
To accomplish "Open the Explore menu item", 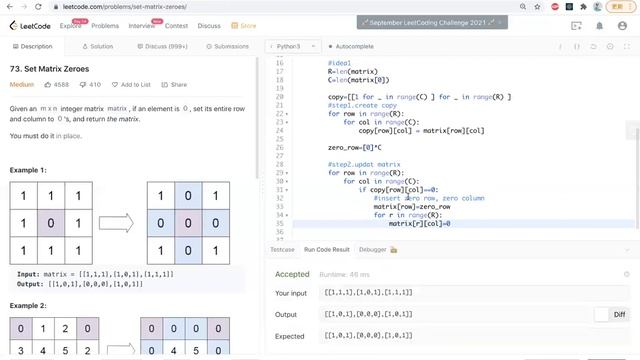I will coord(70,26).
